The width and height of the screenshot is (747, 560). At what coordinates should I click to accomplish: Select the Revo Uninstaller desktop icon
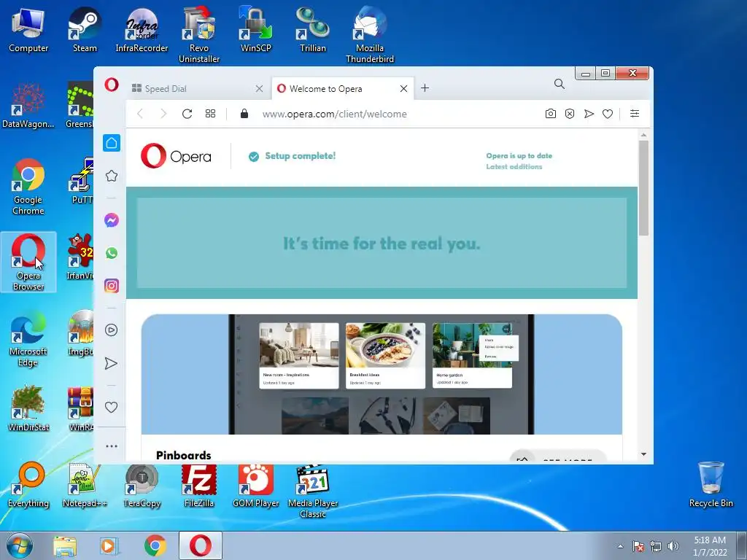click(x=198, y=34)
